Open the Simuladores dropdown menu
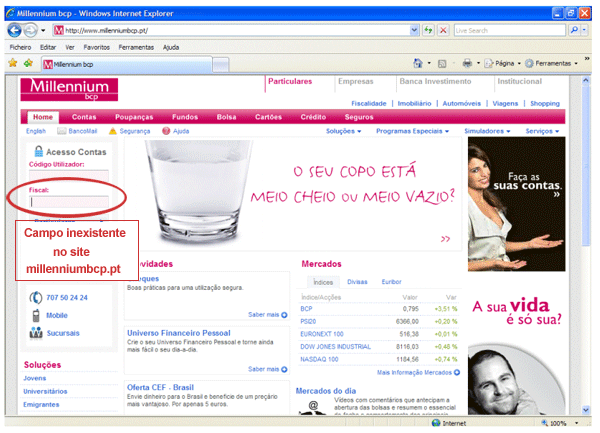Image resolution: width=600 pixels, height=433 pixels. (x=489, y=131)
